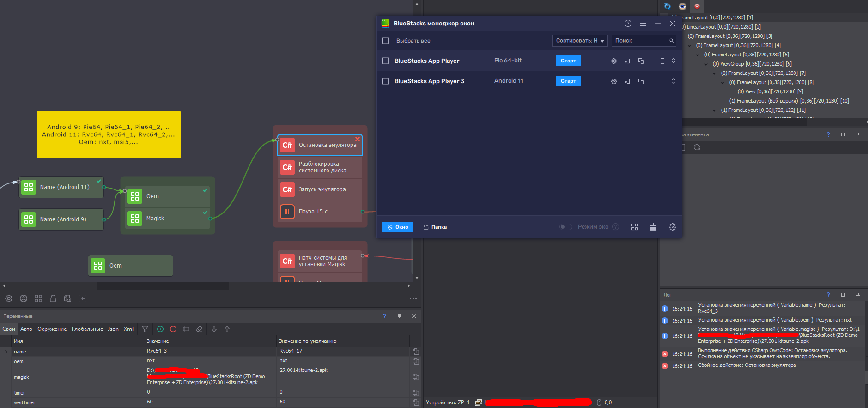Select the Остановка эмулятора action block
The height and width of the screenshot is (408, 868).
(320, 145)
